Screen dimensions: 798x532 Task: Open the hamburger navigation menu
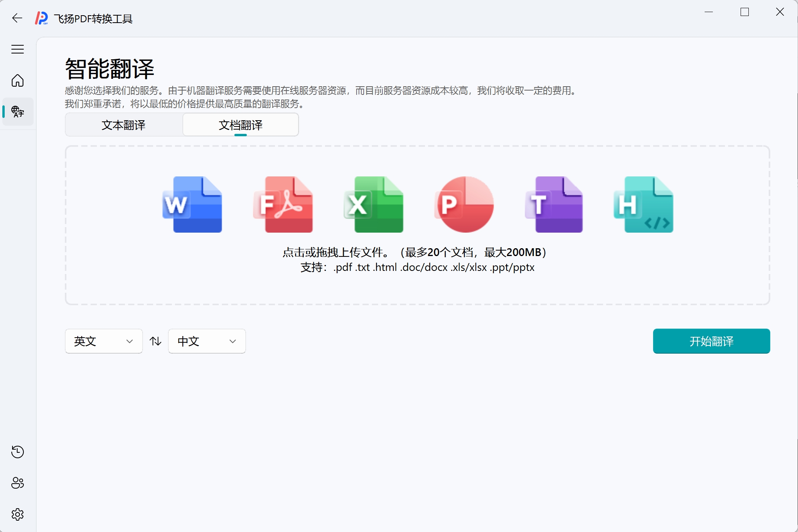(x=18, y=49)
